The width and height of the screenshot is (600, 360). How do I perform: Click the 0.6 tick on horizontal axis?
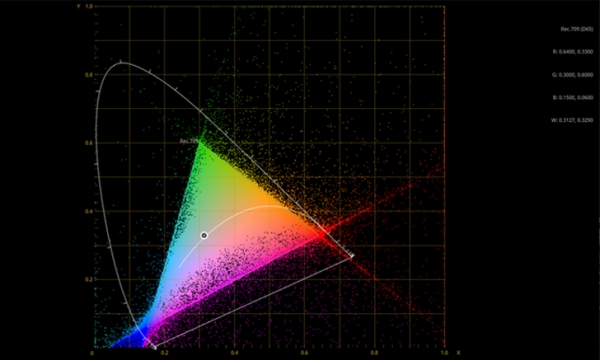click(304, 353)
